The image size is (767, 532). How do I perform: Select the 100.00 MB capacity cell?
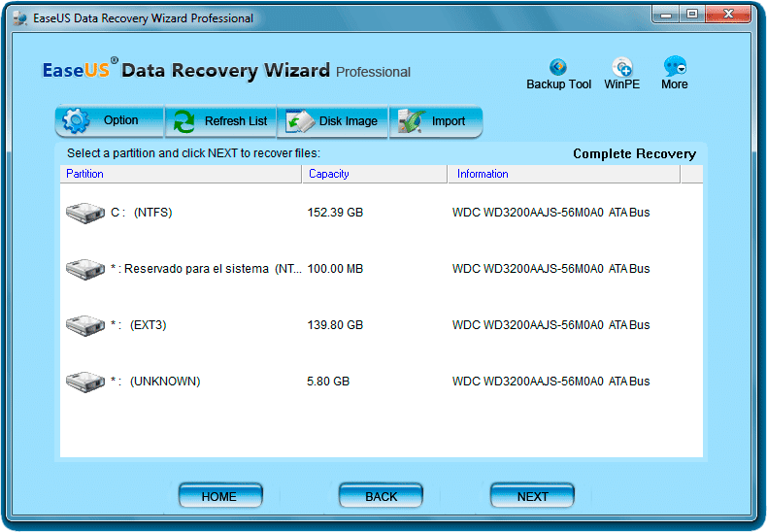click(335, 269)
